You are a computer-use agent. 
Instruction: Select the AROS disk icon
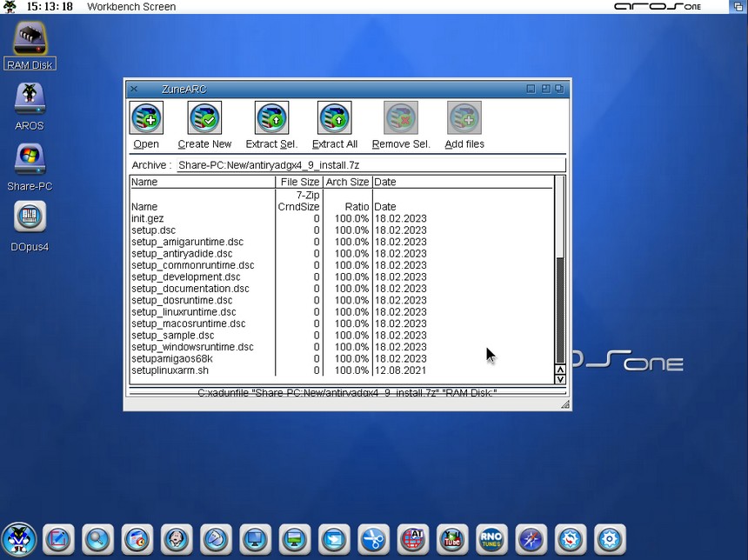pos(30,99)
